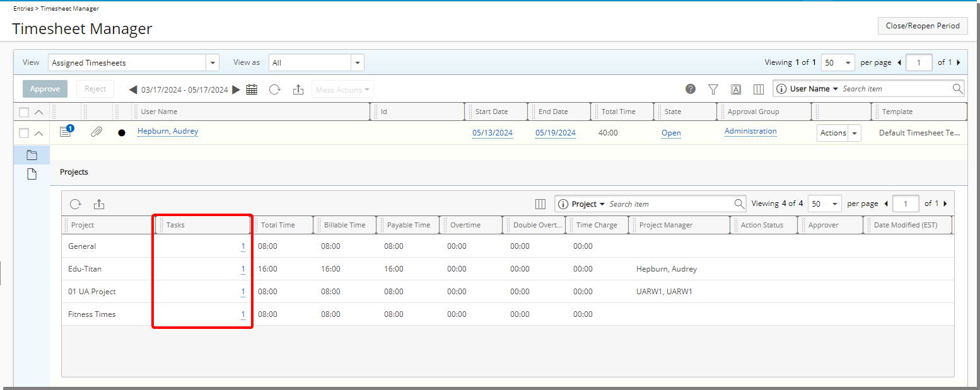Click the help question mark icon
The width and height of the screenshot is (980, 390).
pos(691,89)
